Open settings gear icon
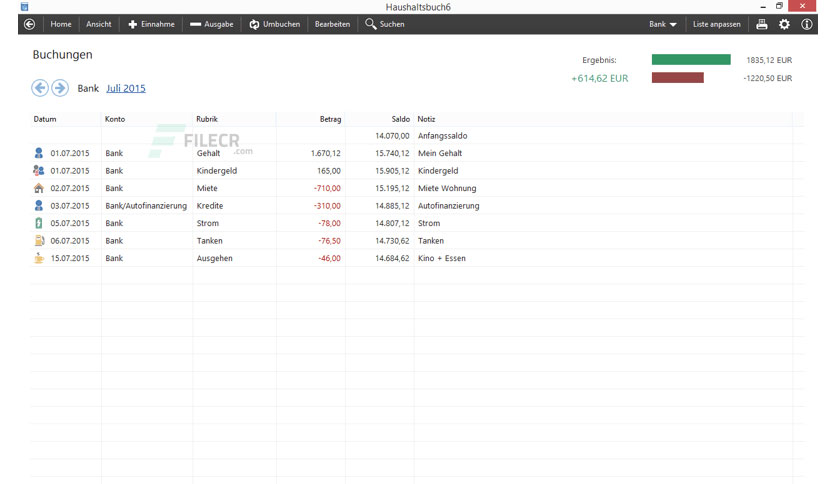 pyautogui.click(x=784, y=24)
